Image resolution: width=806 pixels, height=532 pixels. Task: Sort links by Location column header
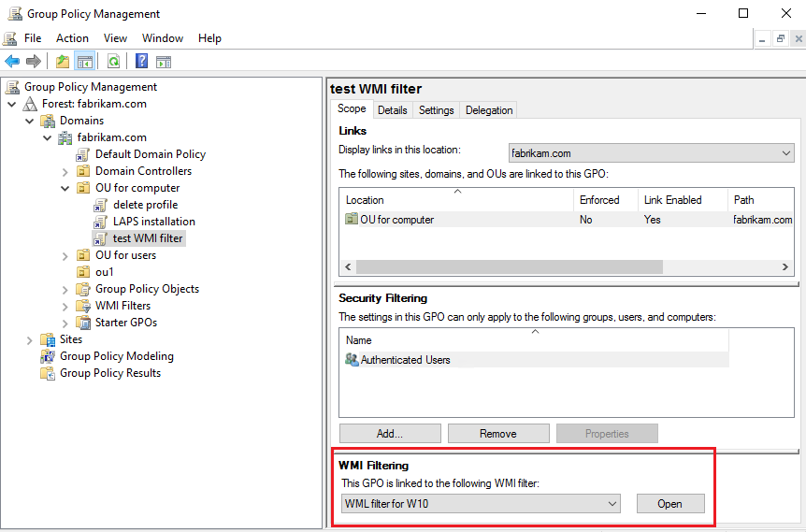point(457,200)
